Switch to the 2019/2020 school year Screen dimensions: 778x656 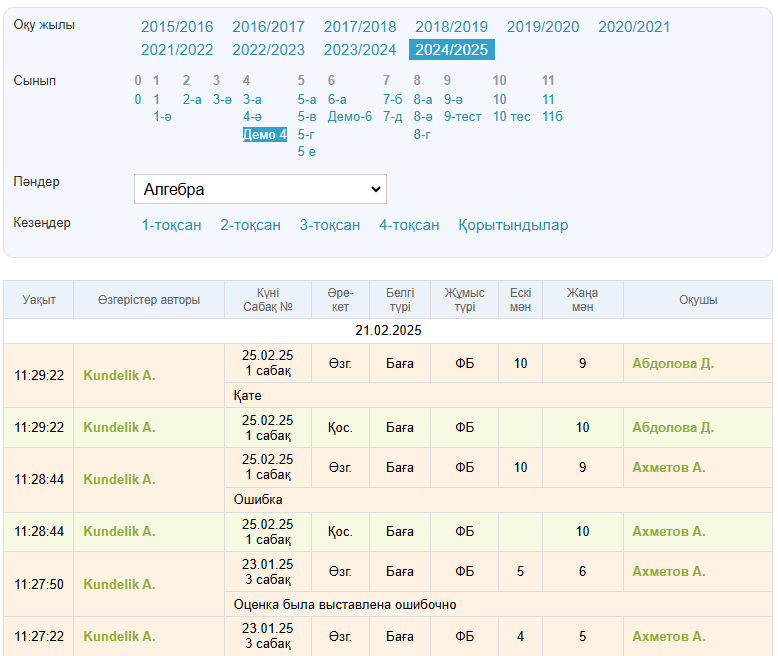543,27
